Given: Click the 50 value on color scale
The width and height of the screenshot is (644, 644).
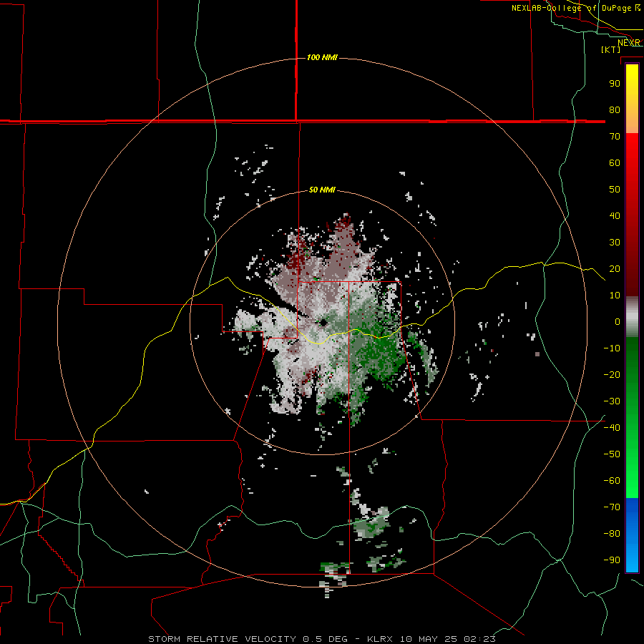Looking at the screenshot, I should [x=615, y=190].
